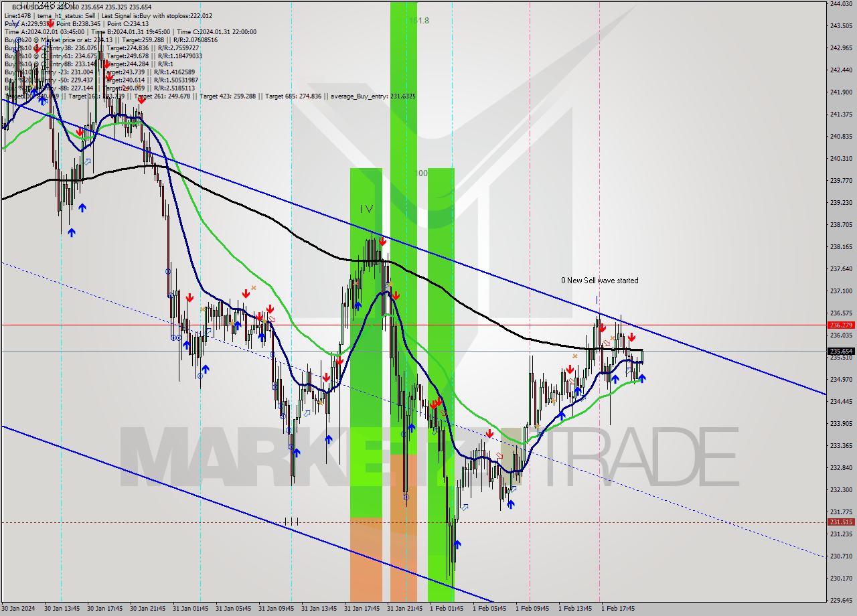Click the '31 Jan 13:45' time label
This screenshot has width=857, height=616.
coord(321,609)
